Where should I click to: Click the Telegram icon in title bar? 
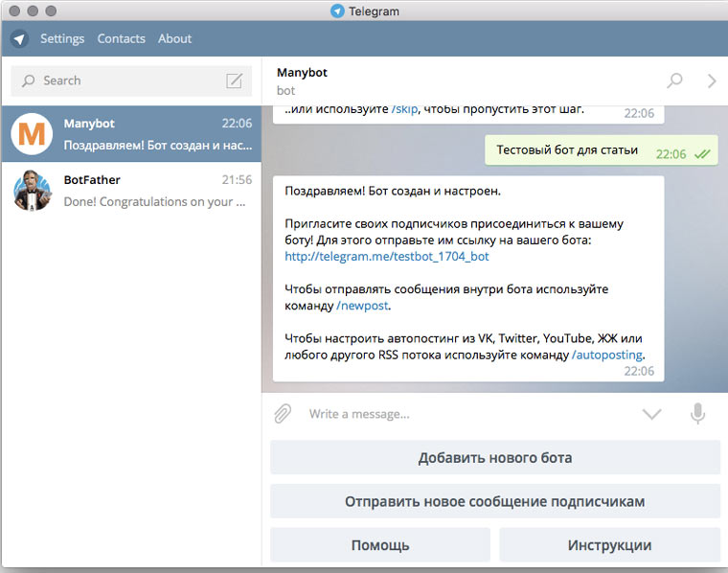tap(337, 11)
